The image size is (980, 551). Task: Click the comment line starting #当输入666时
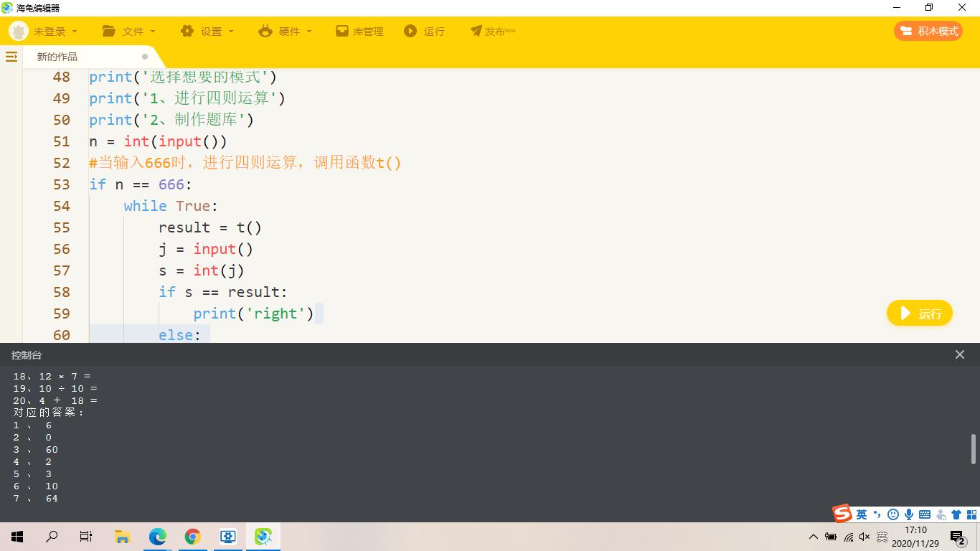point(245,163)
